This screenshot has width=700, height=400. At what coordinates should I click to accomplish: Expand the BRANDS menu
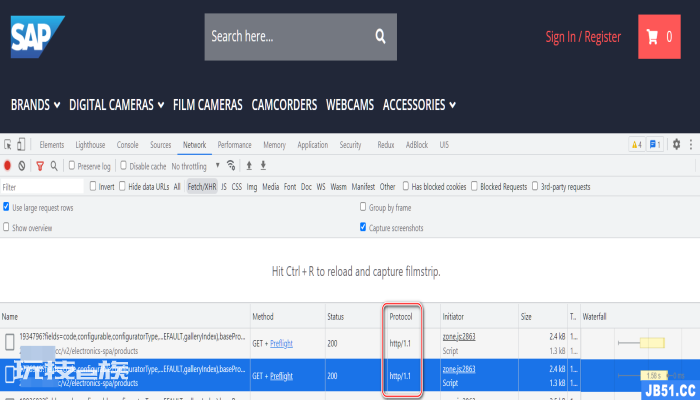pyautogui.click(x=35, y=105)
